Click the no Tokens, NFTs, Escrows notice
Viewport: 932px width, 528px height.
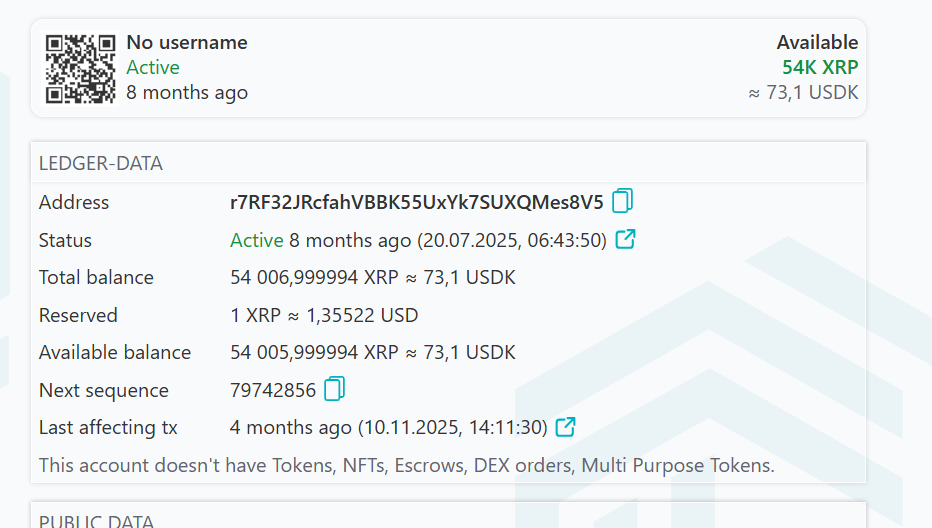coord(406,465)
